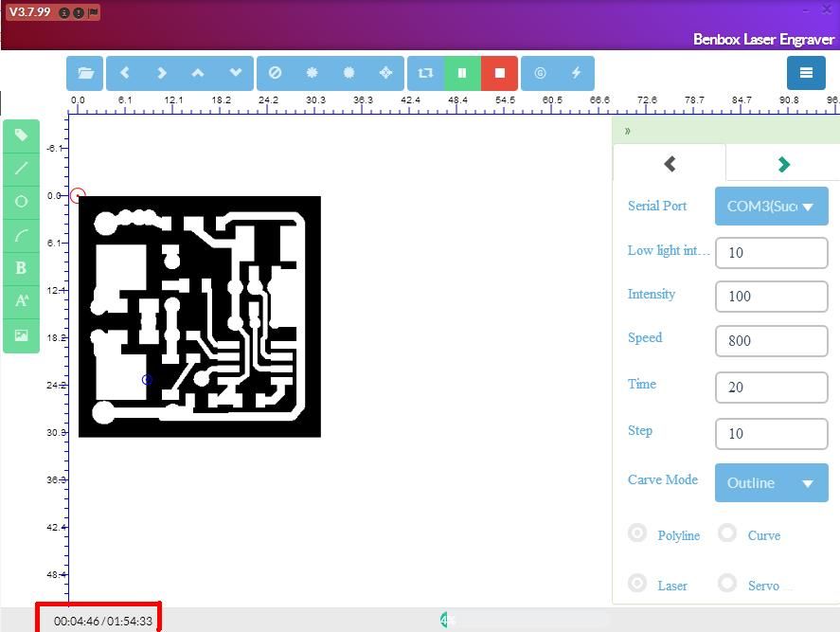
Task: Click the blue laser position marker on the image
Action: tap(148, 380)
